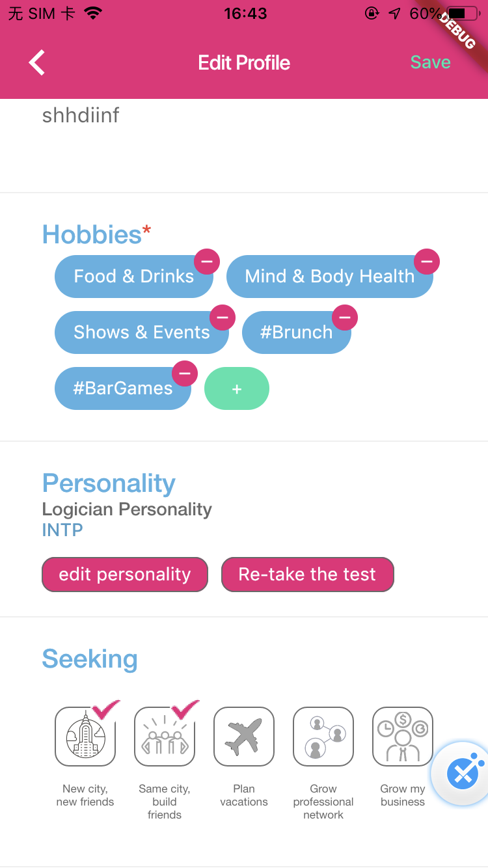This screenshot has height=868, width=488.
Task: Select the Plan vacations airplane option
Action: [x=244, y=737]
